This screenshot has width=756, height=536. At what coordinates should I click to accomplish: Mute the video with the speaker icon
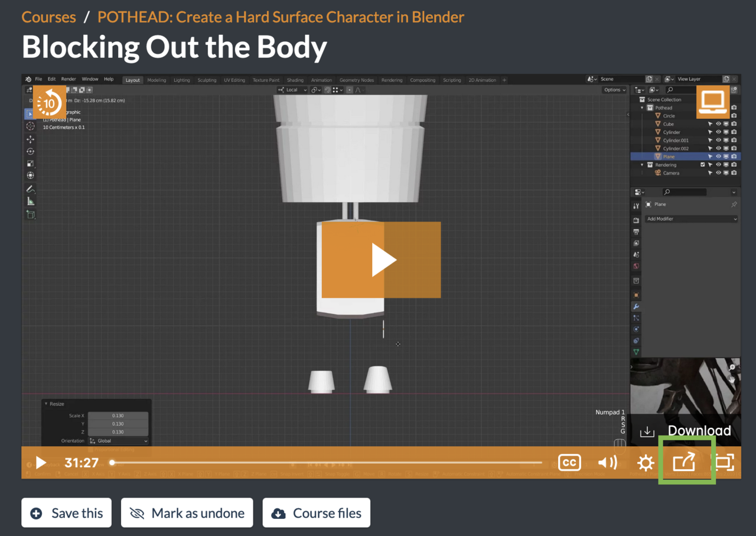point(607,462)
